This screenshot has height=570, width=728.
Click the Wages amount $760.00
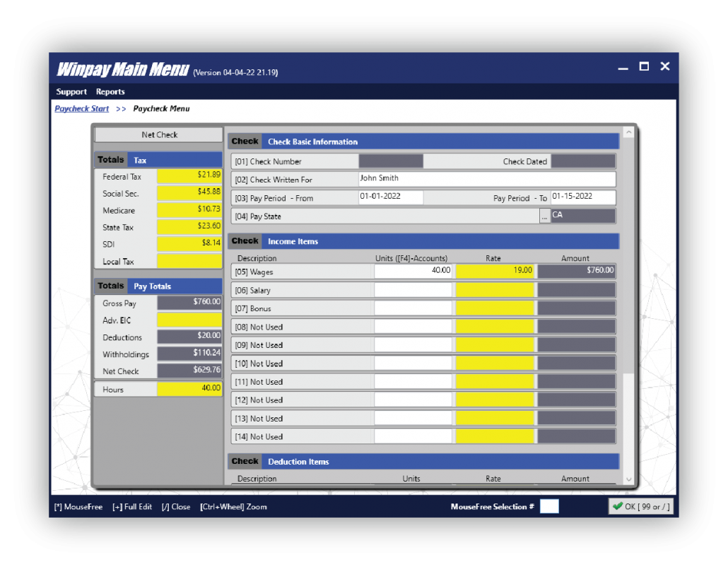577,271
